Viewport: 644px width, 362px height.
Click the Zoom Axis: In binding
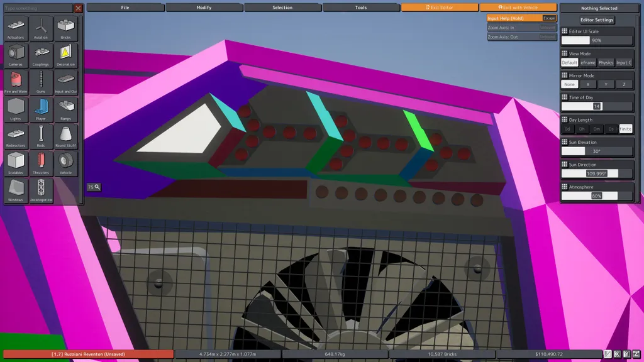click(x=521, y=28)
